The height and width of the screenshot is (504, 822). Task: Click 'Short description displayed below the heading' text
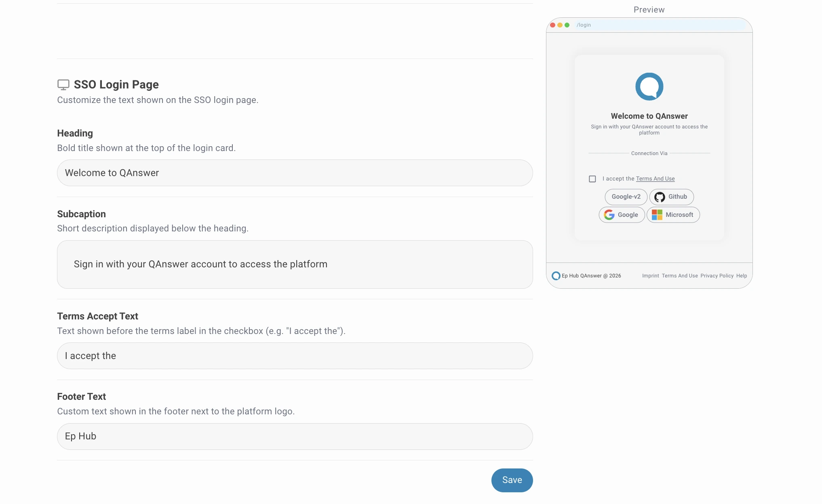coord(153,228)
